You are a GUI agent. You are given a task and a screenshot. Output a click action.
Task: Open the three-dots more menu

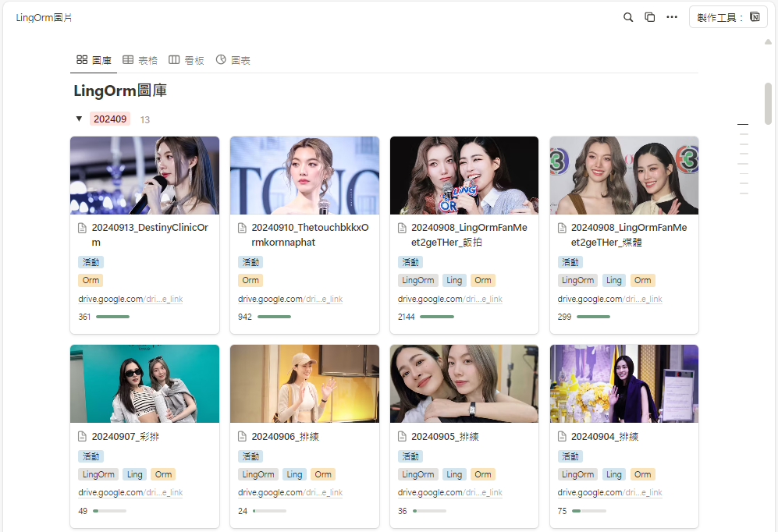click(x=672, y=17)
